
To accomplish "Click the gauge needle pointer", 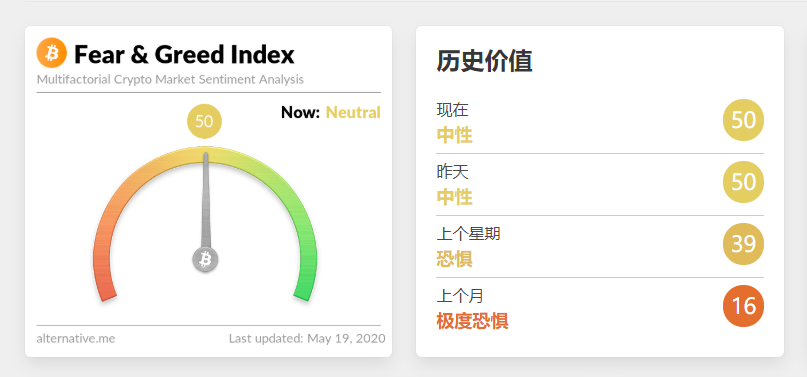I will click(x=205, y=201).
